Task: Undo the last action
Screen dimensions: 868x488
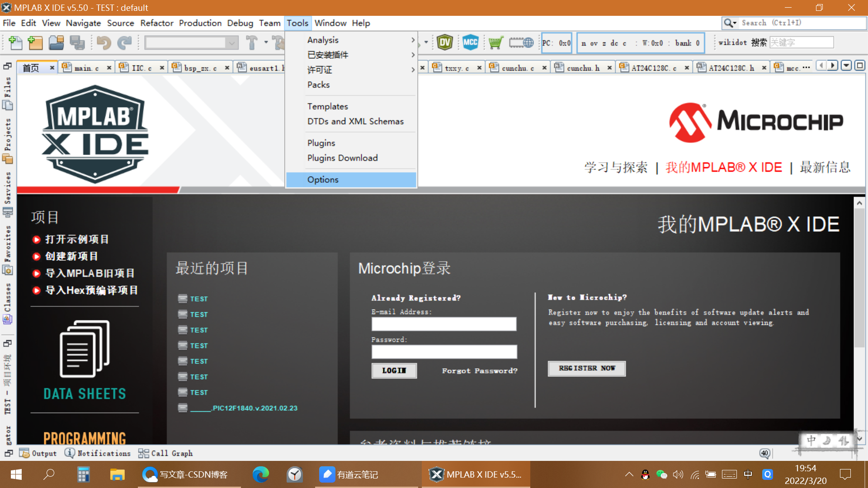Action: (x=104, y=42)
